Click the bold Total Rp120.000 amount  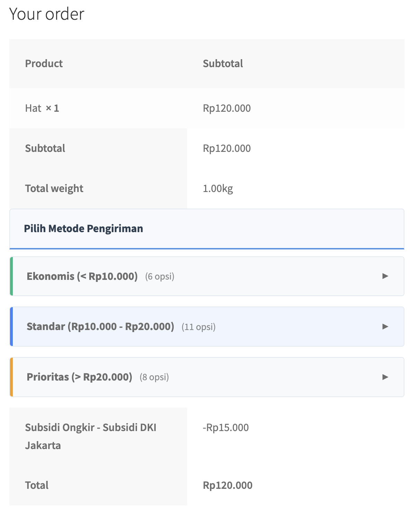point(227,485)
